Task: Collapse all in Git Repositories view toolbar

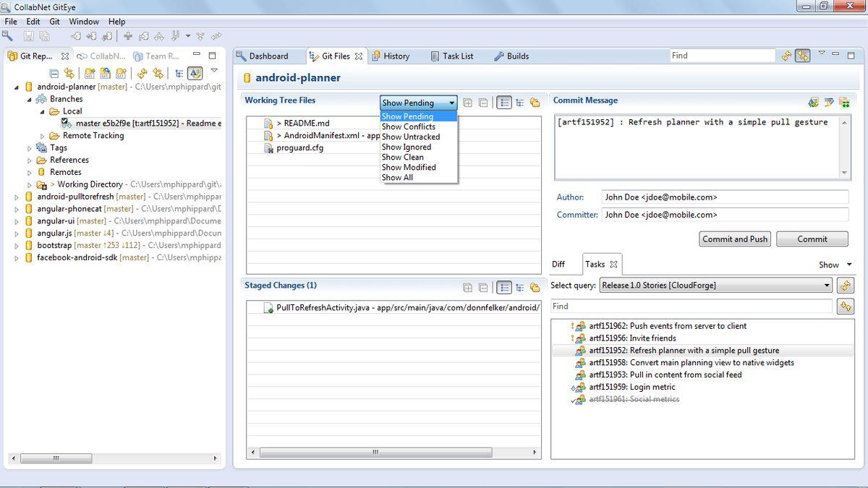Action: (x=54, y=73)
